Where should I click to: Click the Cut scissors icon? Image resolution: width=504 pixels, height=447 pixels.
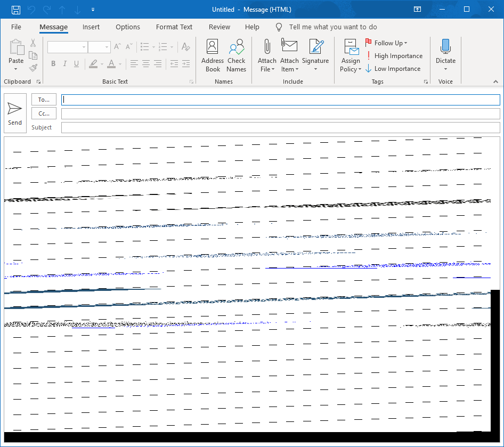33,43
